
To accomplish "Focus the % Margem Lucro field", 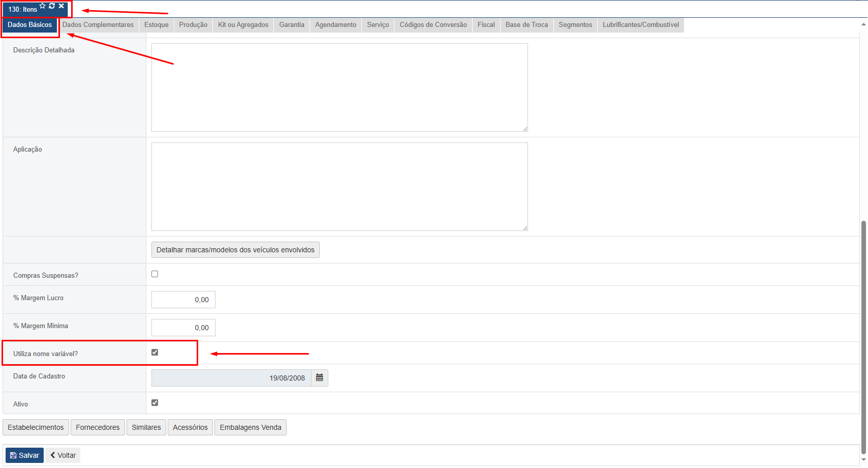I will click(183, 300).
